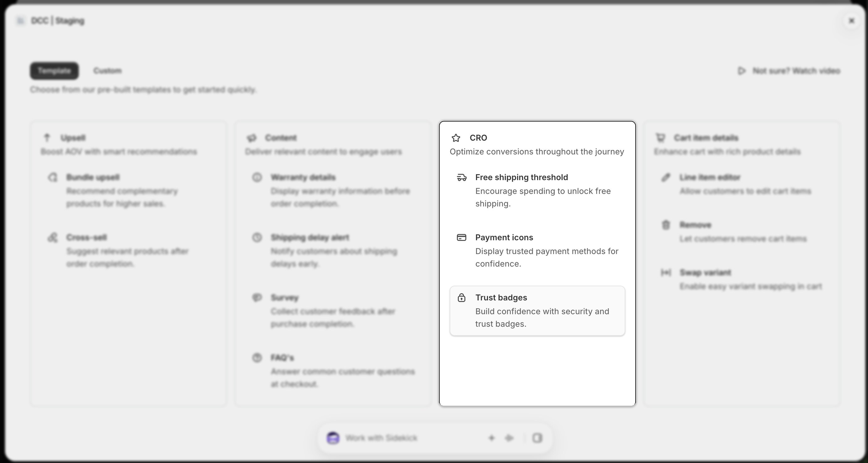Click the Sidekick avatar icon
The image size is (868, 463).
333,438
